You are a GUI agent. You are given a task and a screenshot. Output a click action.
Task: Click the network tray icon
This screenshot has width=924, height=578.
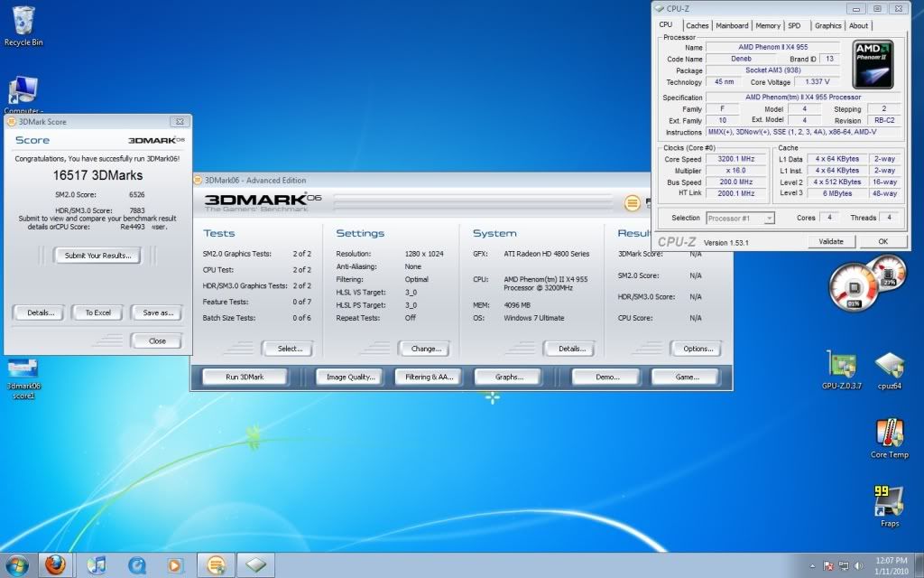click(844, 566)
